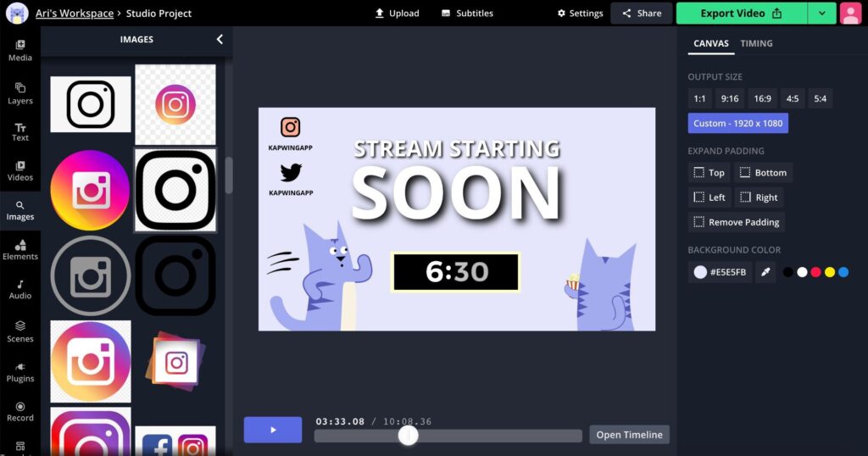The width and height of the screenshot is (868, 456).
Task: Select Instagram icon on the canvas
Action: (290, 127)
